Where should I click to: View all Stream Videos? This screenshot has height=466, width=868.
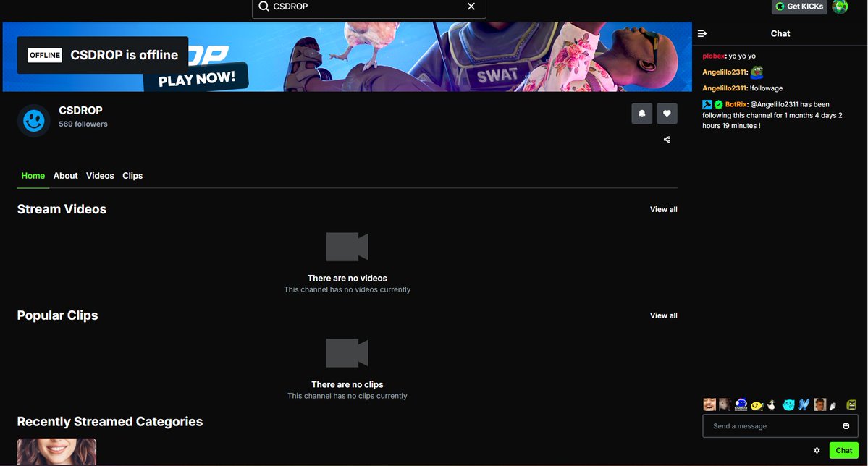click(x=663, y=209)
